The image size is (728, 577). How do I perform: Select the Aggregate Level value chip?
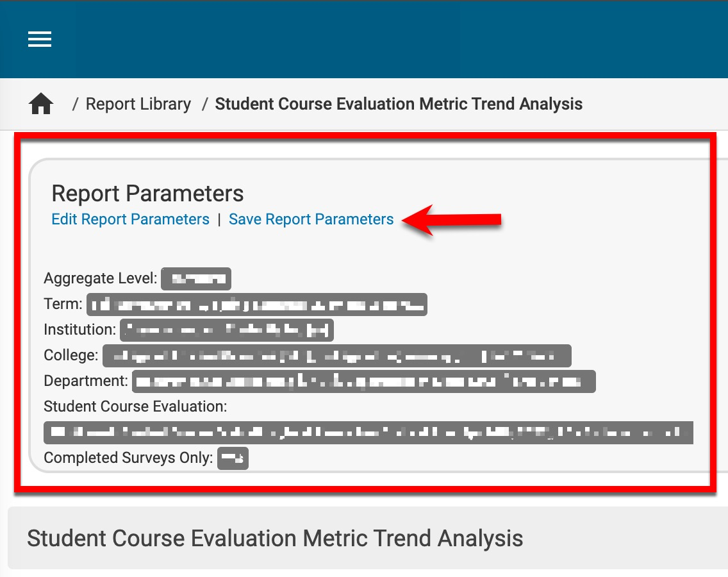pyautogui.click(x=195, y=279)
